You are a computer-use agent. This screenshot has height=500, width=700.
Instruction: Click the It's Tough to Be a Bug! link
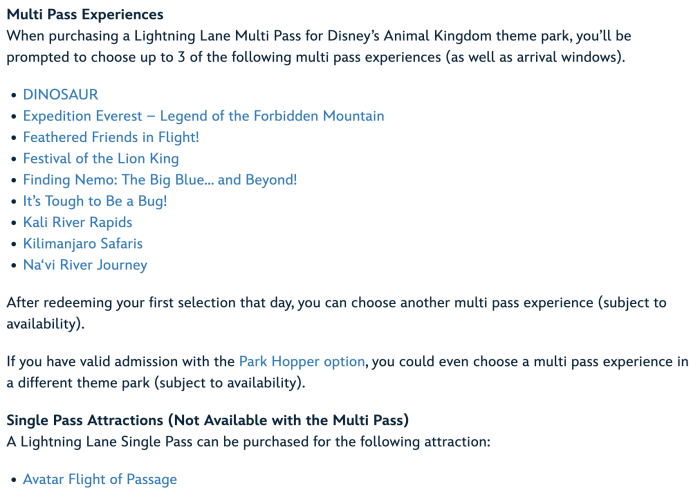(95, 201)
